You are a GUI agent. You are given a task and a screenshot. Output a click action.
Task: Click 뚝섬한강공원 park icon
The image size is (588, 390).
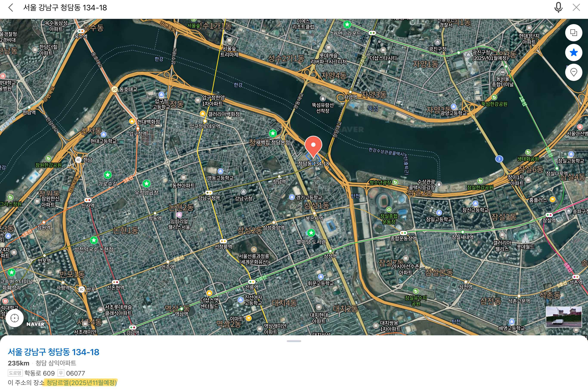coord(494,97)
